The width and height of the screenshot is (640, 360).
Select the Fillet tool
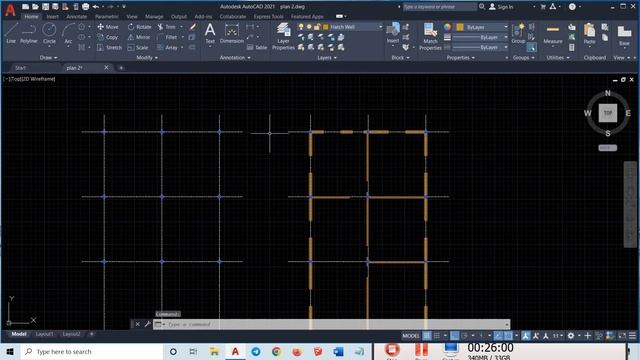tap(167, 37)
